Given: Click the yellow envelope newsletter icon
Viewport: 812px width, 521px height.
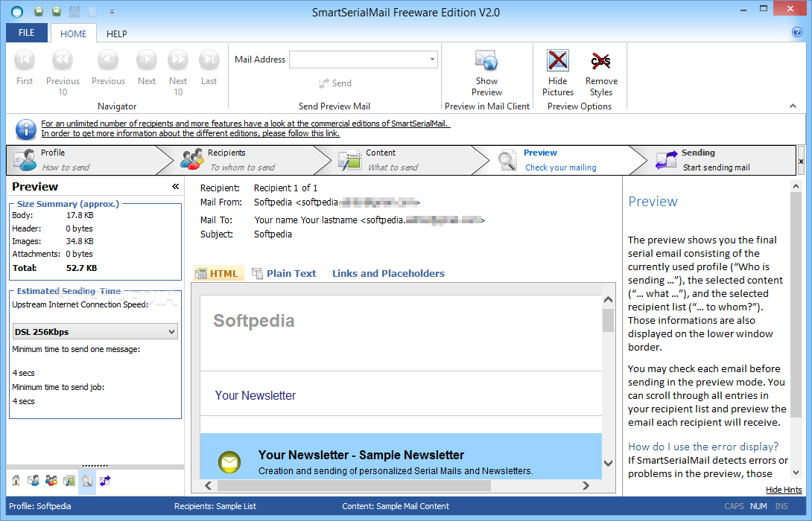Looking at the screenshot, I should 229,462.
